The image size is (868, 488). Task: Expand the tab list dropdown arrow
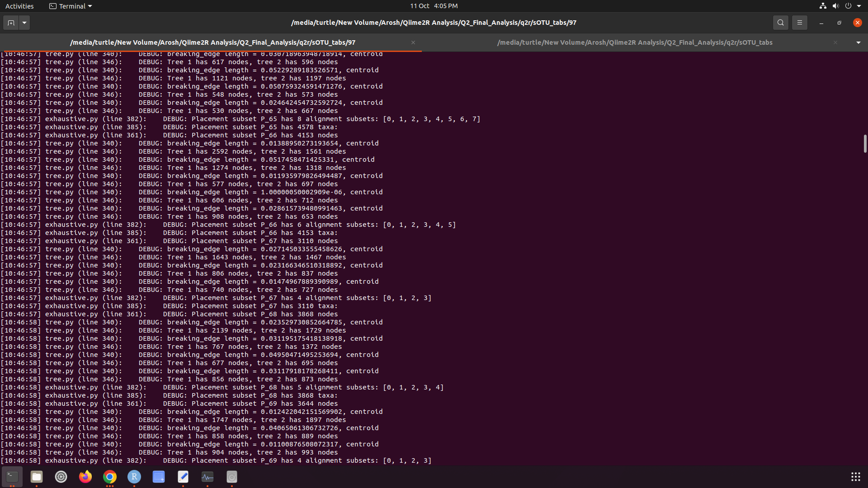point(858,42)
